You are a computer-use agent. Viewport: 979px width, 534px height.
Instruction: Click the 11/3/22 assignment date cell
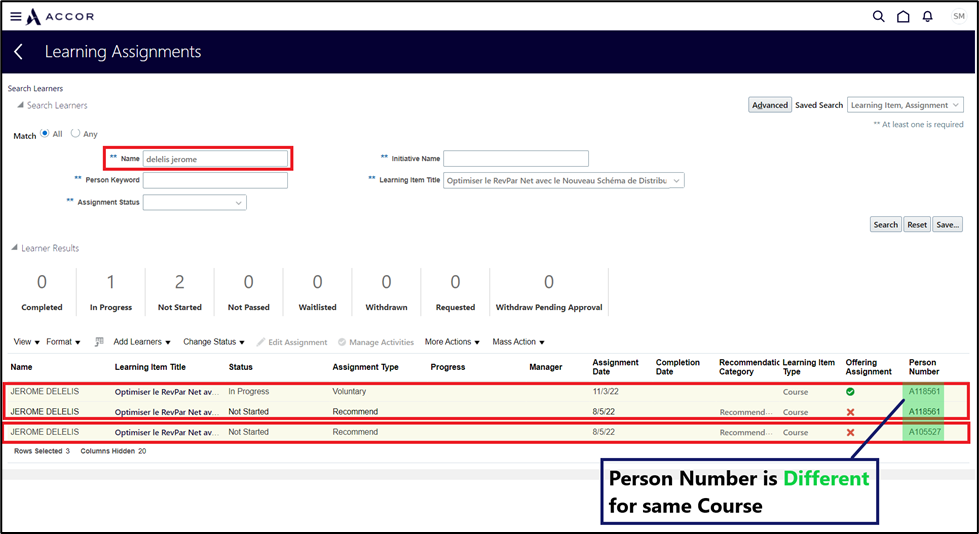click(606, 392)
